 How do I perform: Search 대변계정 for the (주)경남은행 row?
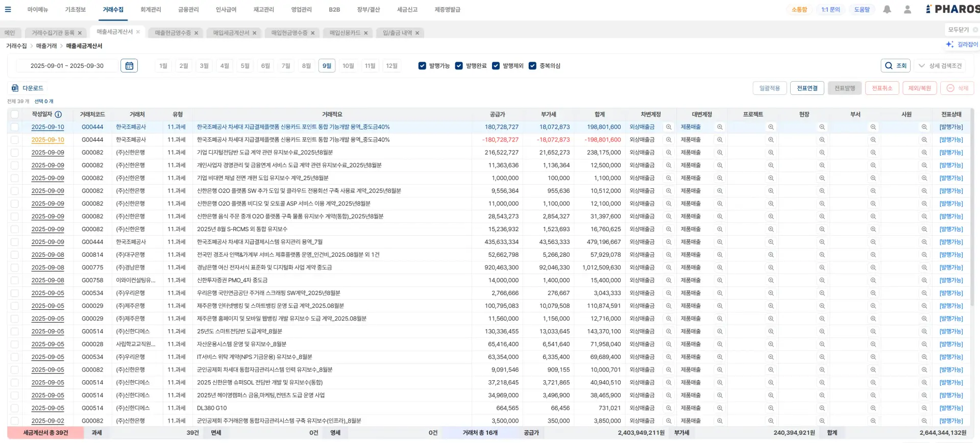[720, 267]
